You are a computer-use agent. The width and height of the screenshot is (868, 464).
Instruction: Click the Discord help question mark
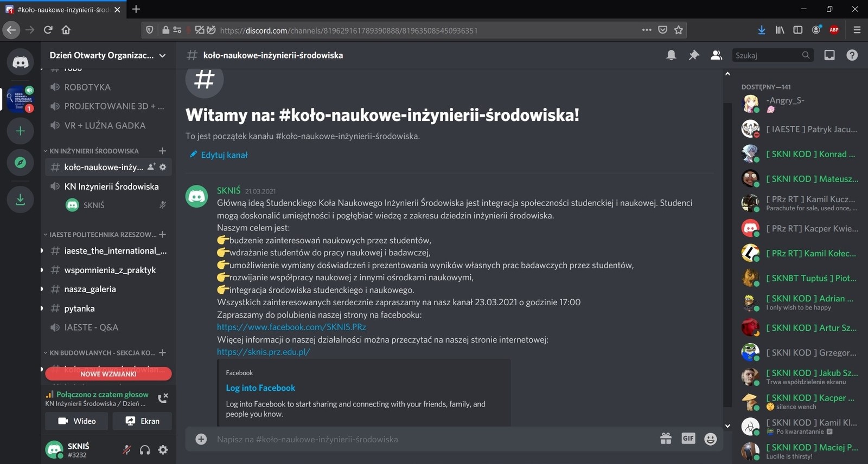tap(852, 55)
